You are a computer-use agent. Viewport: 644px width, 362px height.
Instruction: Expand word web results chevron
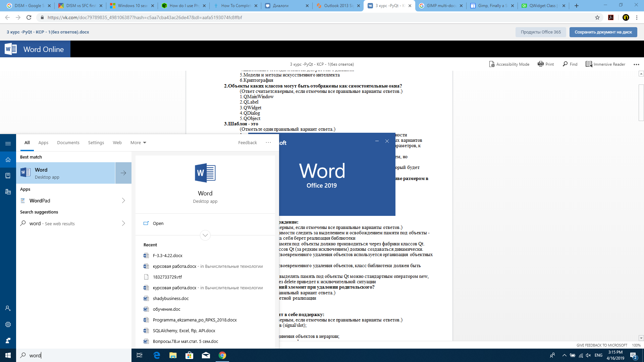(123, 223)
